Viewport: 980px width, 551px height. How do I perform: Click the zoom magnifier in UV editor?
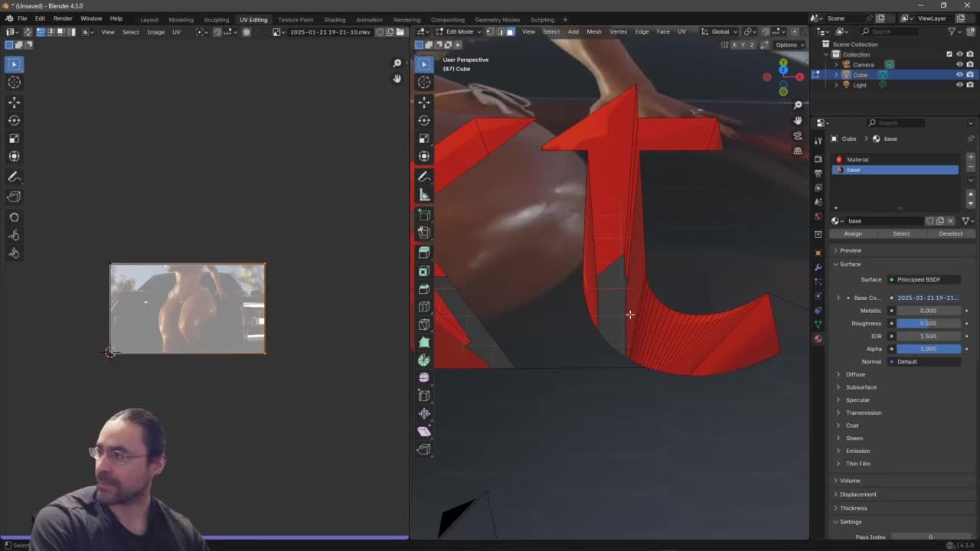click(x=397, y=64)
